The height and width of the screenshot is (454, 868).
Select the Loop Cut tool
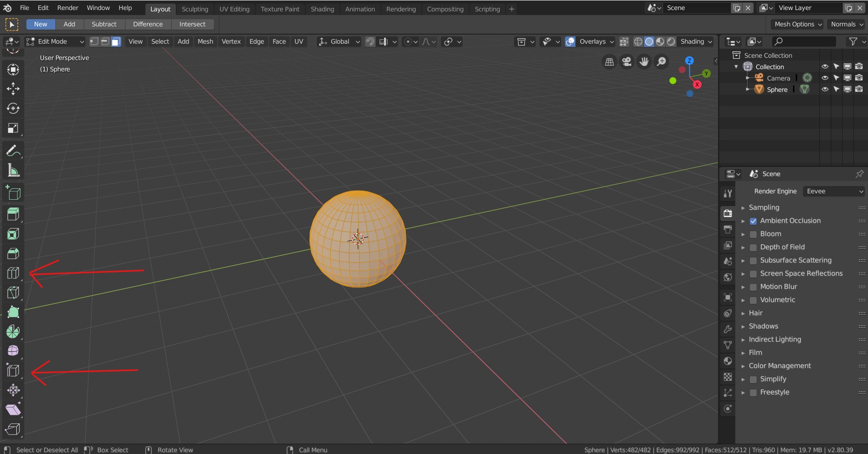(x=13, y=273)
